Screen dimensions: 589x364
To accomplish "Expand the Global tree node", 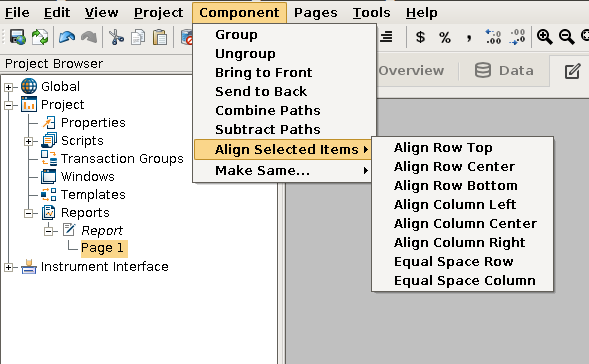I will point(8,87).
